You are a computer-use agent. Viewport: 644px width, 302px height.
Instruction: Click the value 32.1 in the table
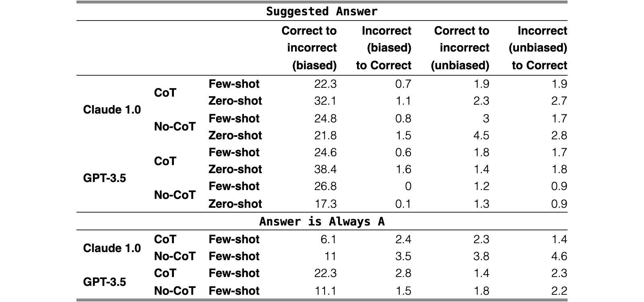[325, 101]
